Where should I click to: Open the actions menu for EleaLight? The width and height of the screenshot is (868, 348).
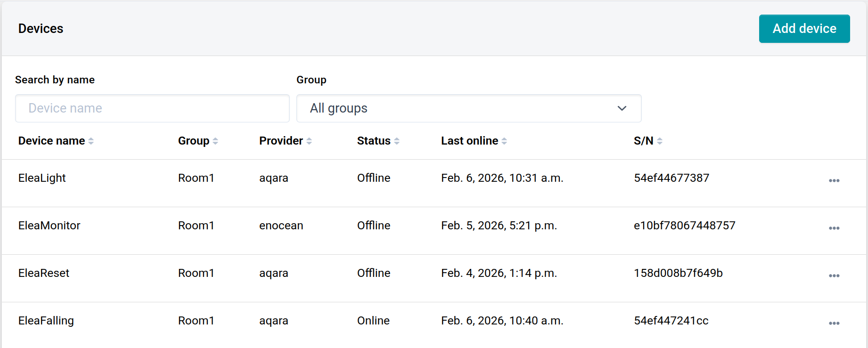coord(834,181)
